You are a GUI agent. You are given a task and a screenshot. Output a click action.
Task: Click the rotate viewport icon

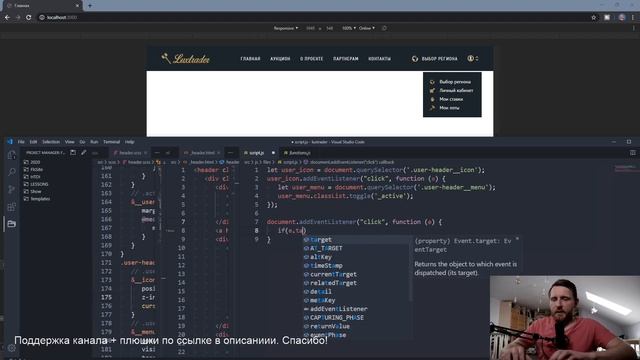coord(384,28)
